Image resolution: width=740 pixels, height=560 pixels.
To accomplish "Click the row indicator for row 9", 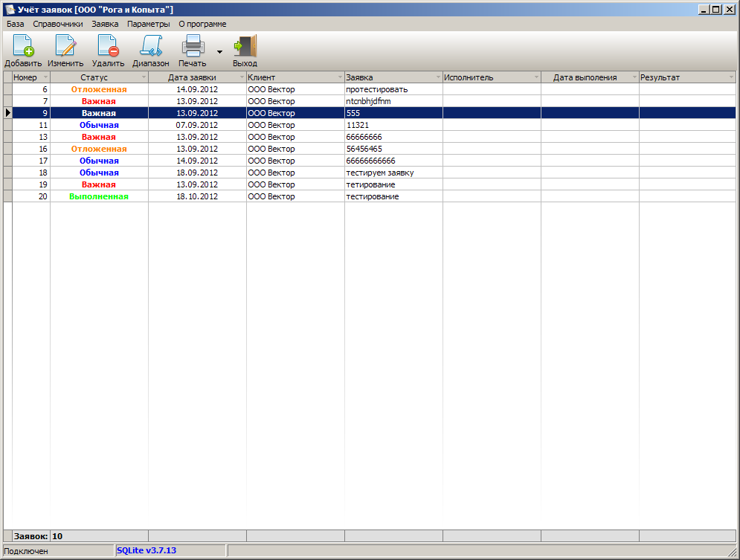I will coord(8,113).
